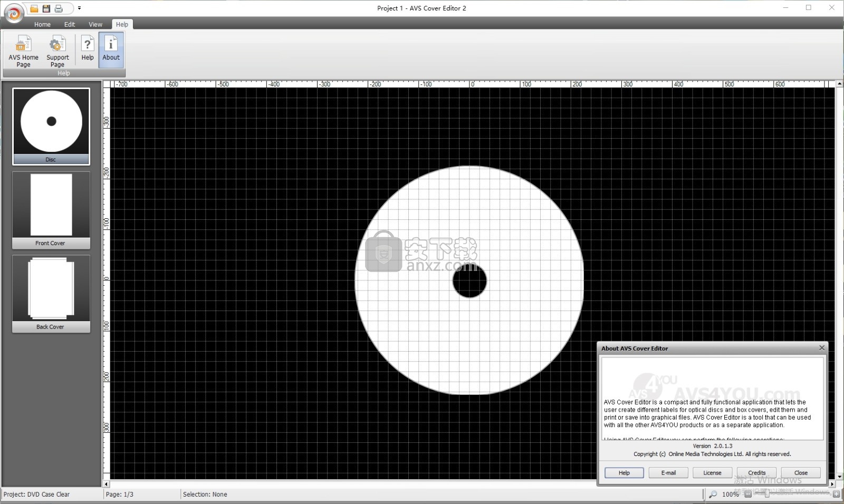Open the Support Page ribbon icon
The image size is (844, 504).
[57, 51]
